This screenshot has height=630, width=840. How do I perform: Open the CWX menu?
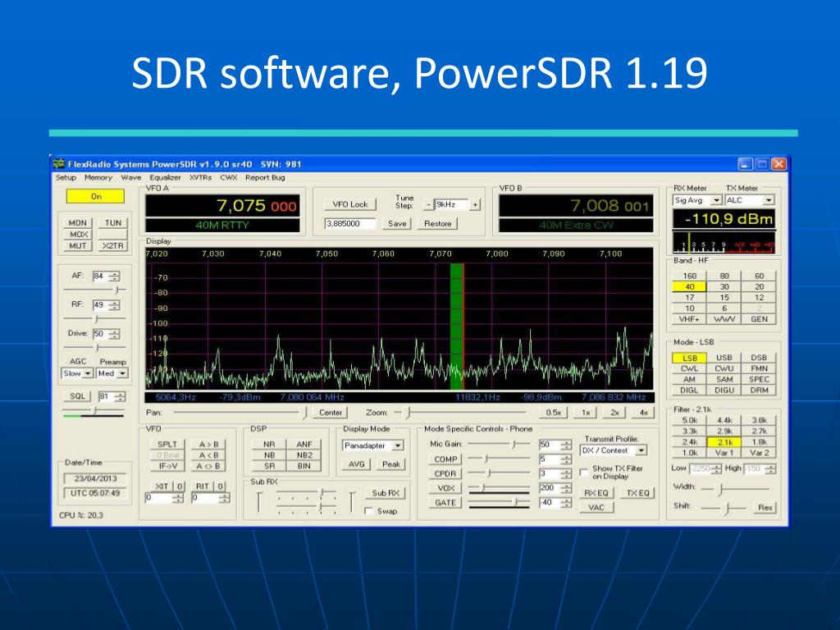pos(228,178)
